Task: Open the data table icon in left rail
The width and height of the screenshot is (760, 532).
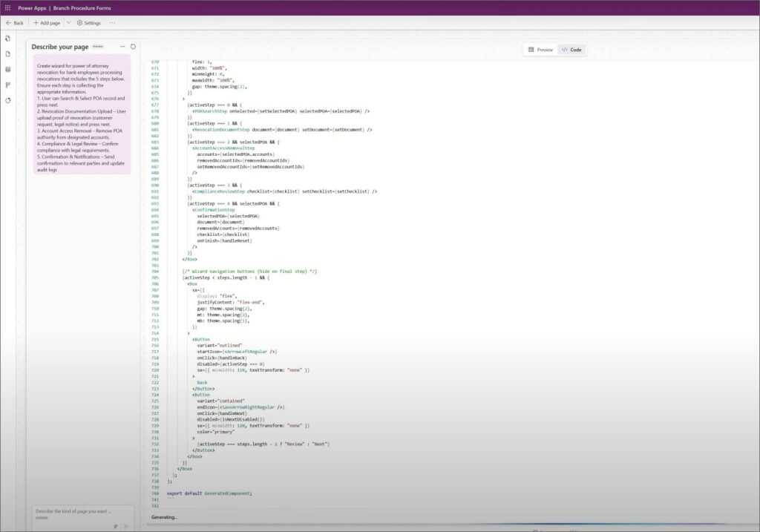Action: click(x=7, y=69)
